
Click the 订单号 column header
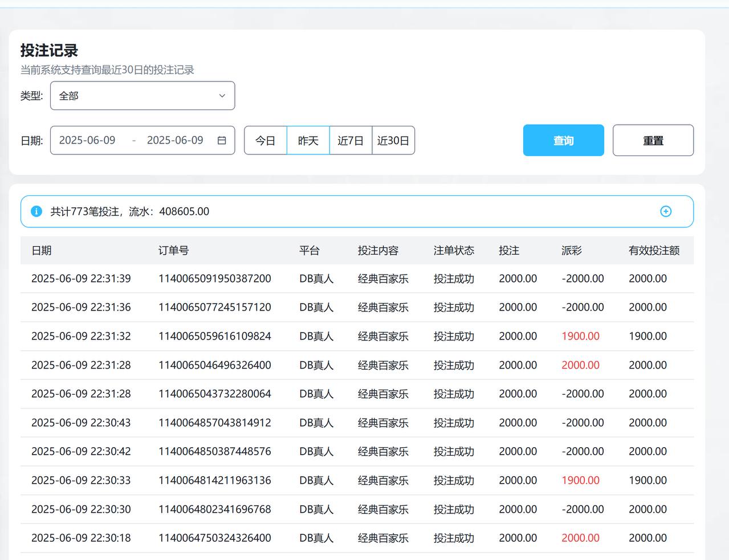173,251
